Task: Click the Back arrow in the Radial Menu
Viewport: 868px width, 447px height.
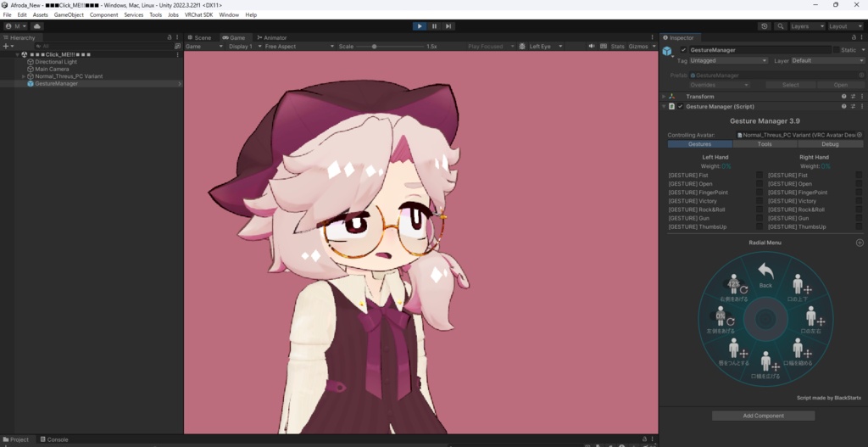Action: [x=765, y=275]
